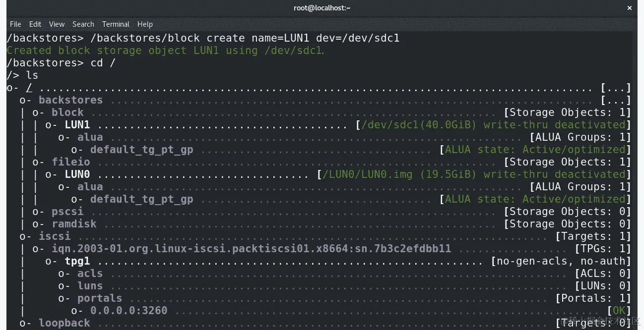Click the '[TPGs: 1]' value
Image resolution: width=644 pixels, height=330 pixels.
[x=603, y=249]
